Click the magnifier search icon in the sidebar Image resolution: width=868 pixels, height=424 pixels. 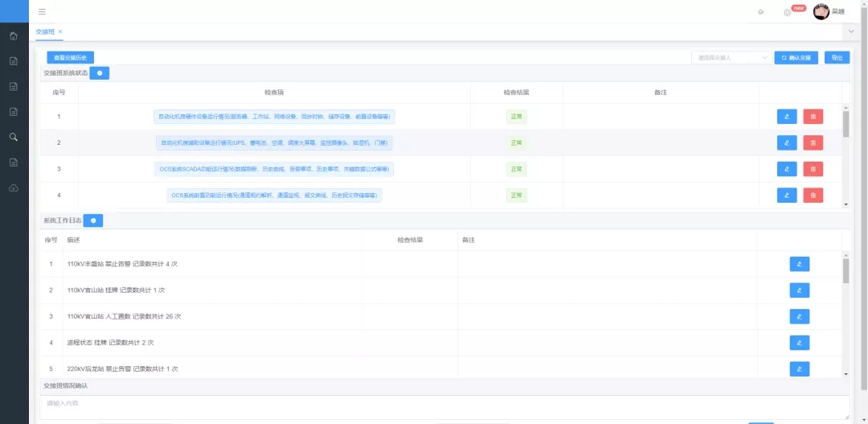[x=13, y=137]
